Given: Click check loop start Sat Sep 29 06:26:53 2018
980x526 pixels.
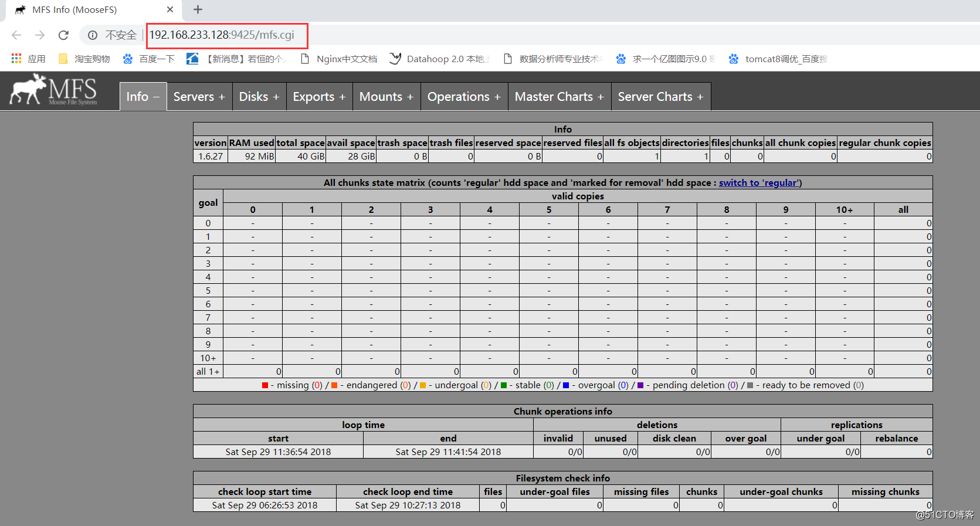Looking at the screenshot, I should [265, 505].
